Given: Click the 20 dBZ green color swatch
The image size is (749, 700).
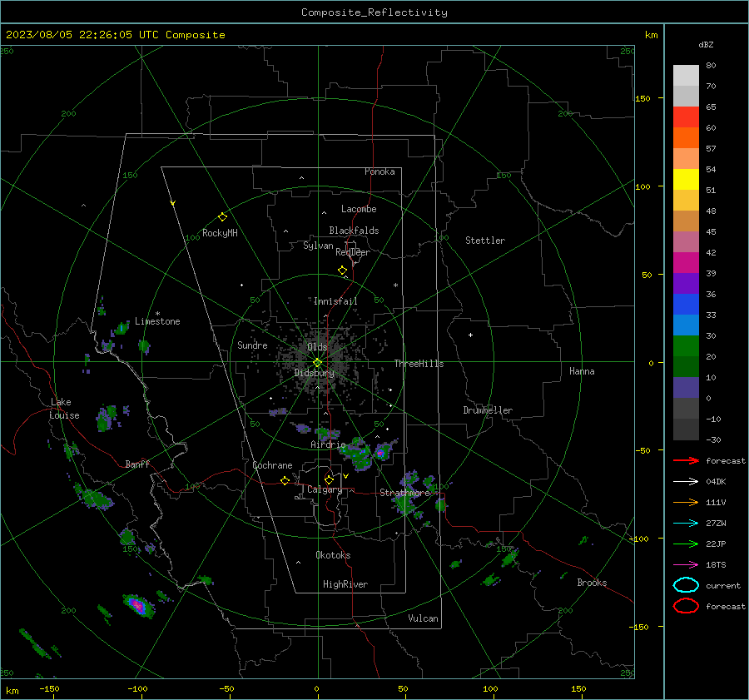Looking at the screenshot, I should [x=686, y=345].
